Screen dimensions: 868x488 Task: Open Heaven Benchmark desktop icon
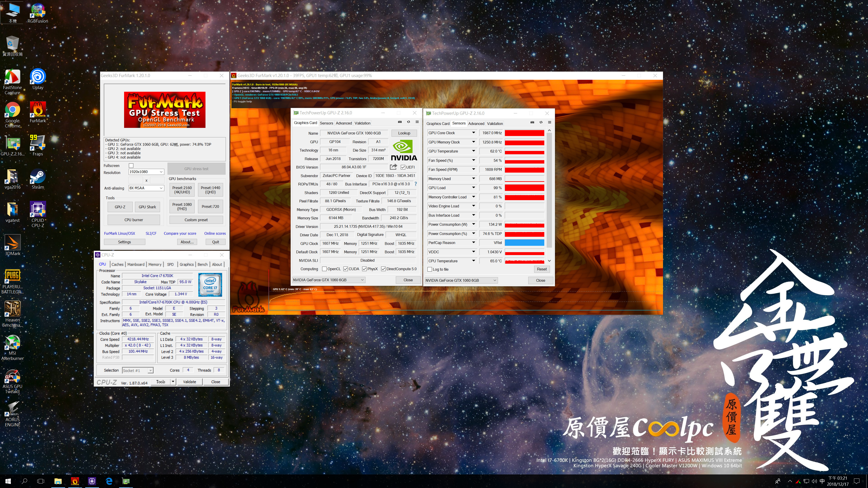(12, 314)
